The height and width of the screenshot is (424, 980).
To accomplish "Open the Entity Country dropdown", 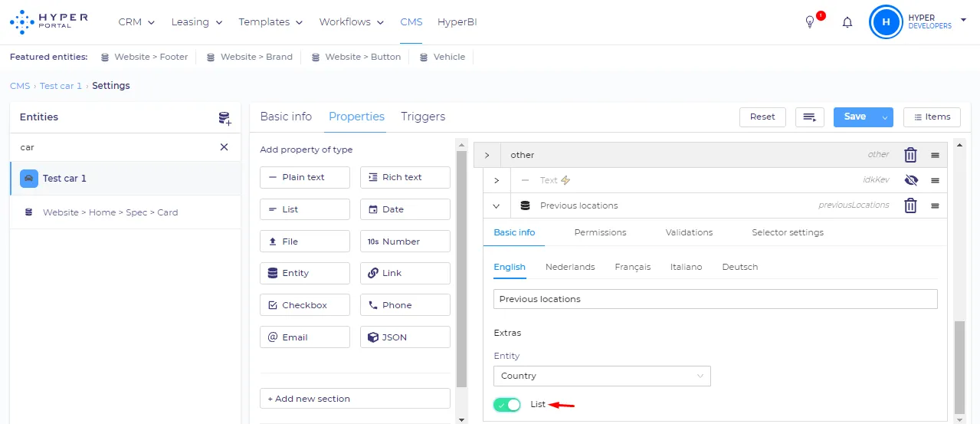I will tap(602, 376).
